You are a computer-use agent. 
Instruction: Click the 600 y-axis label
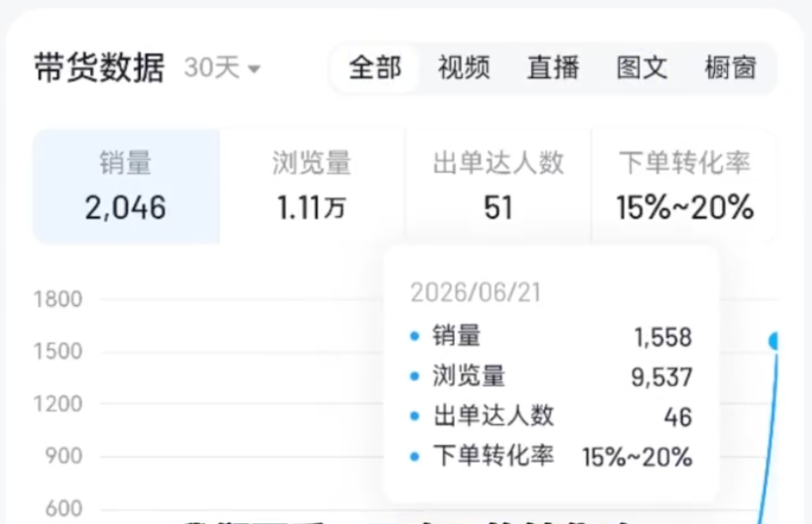tap(64, 508)
